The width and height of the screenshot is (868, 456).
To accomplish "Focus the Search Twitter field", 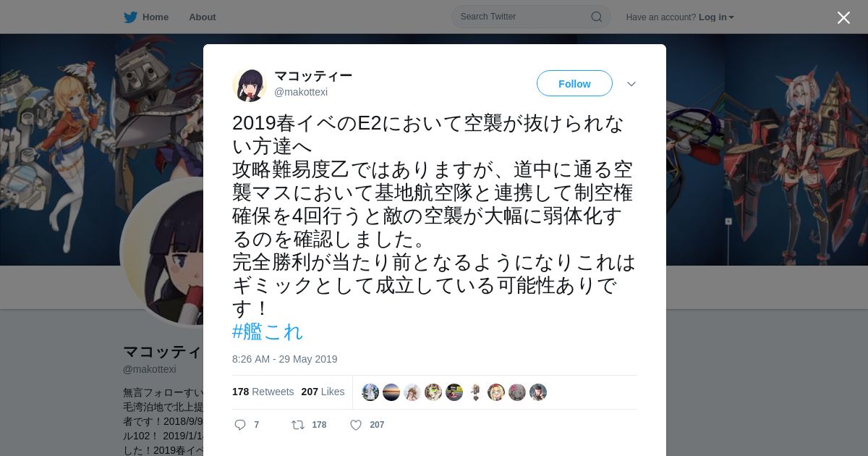I will click(x=531, y=17).
